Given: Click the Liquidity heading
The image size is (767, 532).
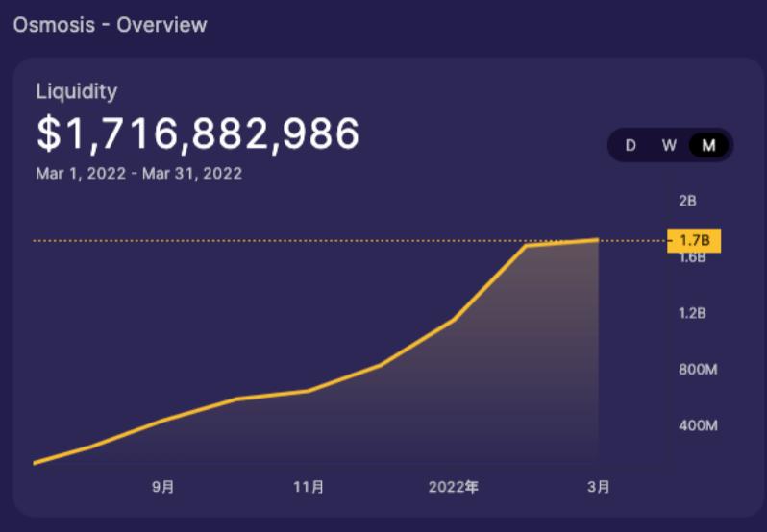Looking at the screenshot, I should [x=76, y=91].
